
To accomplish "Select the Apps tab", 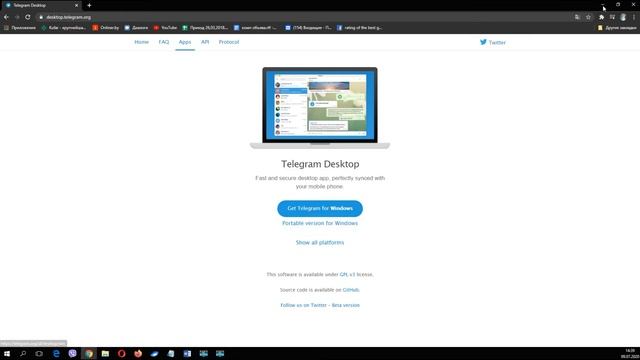I will click(x=185, y=42).
